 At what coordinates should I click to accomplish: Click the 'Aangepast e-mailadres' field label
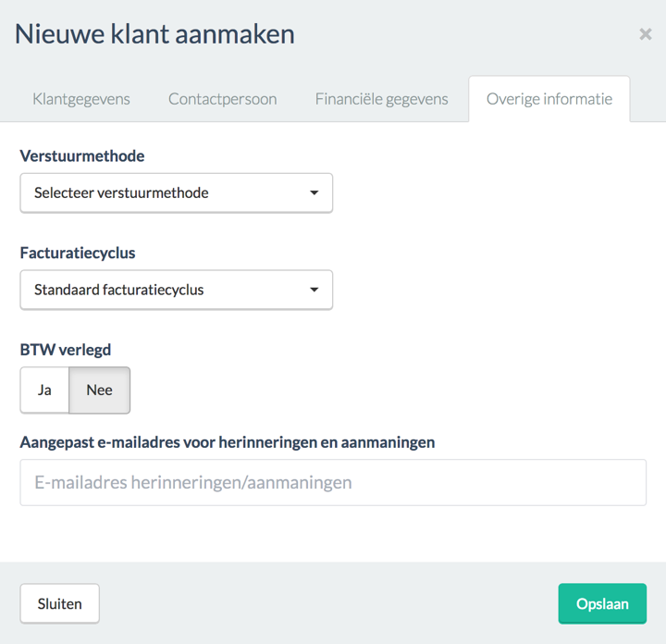pos(228,442)
